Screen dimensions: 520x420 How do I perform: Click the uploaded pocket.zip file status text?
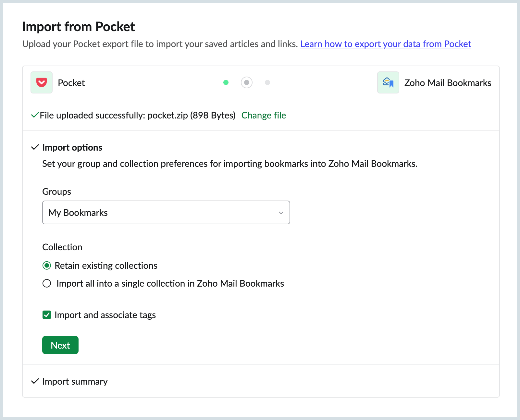click(x=138, y=115)
